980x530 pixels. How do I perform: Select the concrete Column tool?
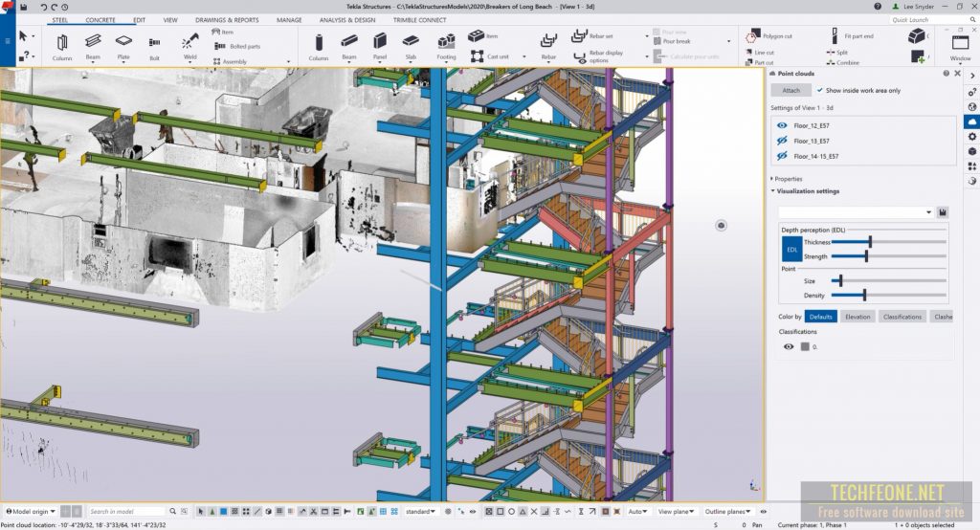[318, 47]
